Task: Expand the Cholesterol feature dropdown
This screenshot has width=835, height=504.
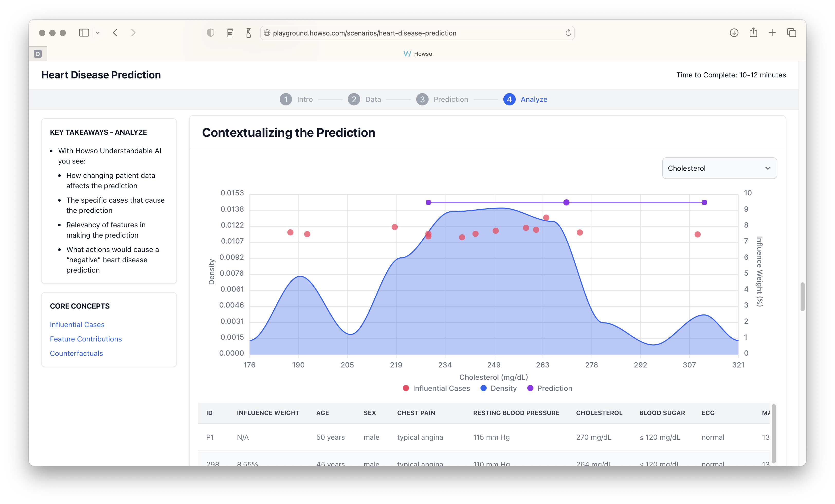Action: [x=719, y=168]
